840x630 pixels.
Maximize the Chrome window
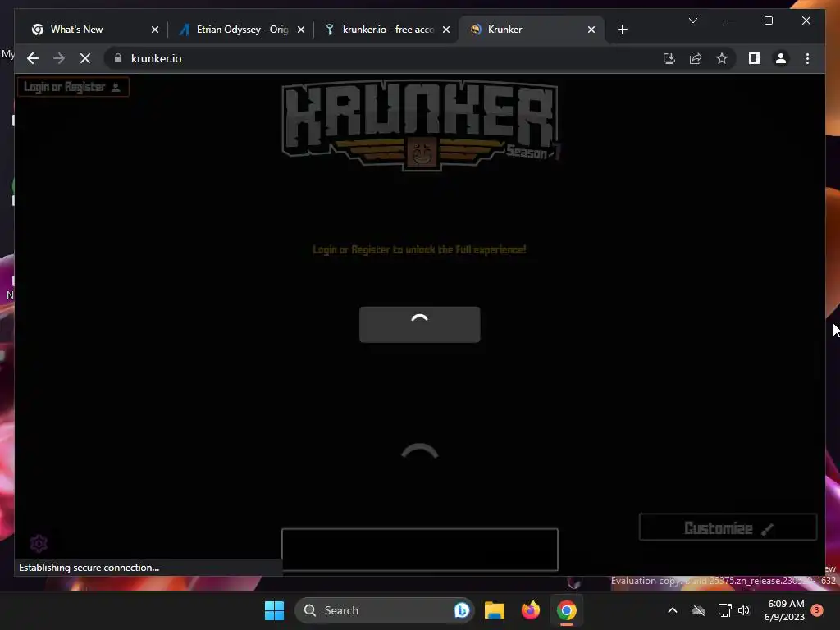(x=768, y=21)
